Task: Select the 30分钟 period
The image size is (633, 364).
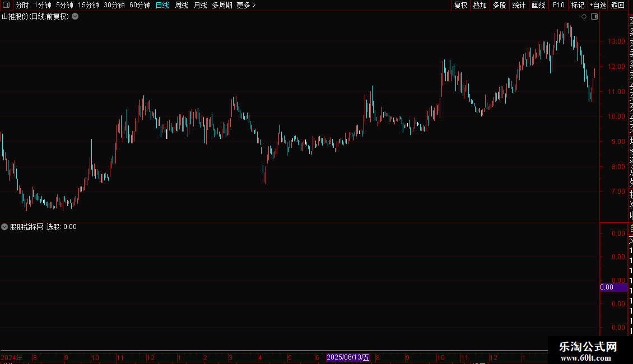Action: 114,5
